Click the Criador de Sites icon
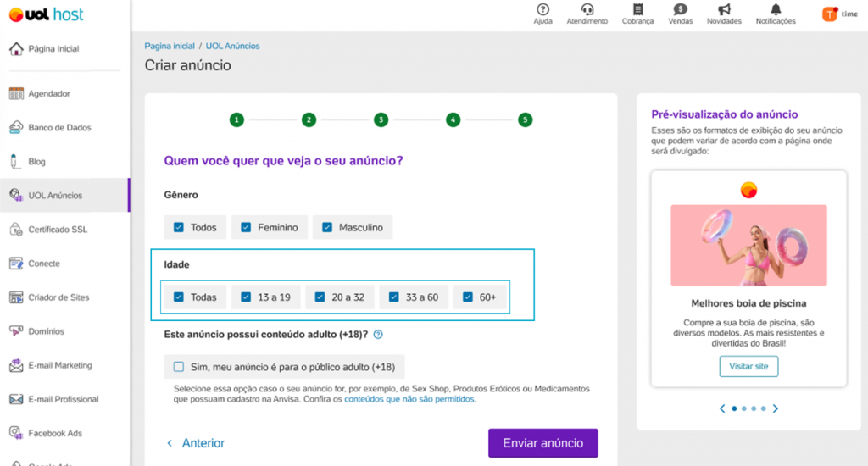Viewport: 868px width, 466px height. tap(16, 297)
